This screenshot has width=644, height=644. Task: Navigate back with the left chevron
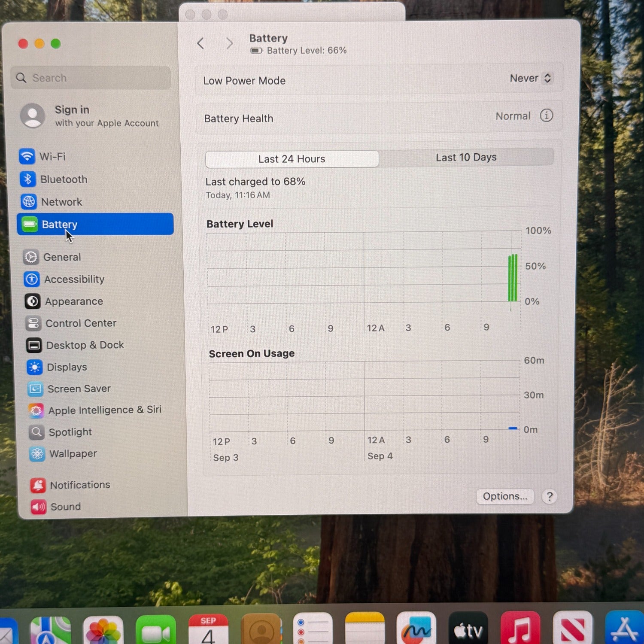tap(200, 43)
